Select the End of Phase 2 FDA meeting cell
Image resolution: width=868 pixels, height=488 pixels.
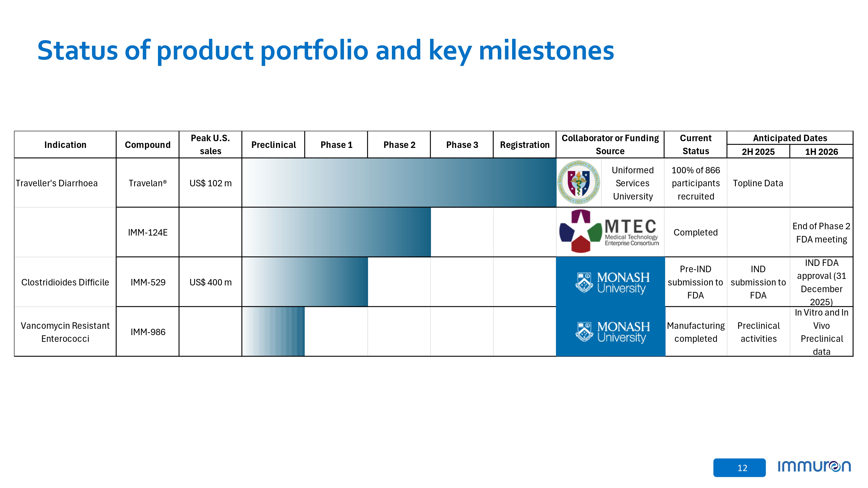click(x=821, y=232)
